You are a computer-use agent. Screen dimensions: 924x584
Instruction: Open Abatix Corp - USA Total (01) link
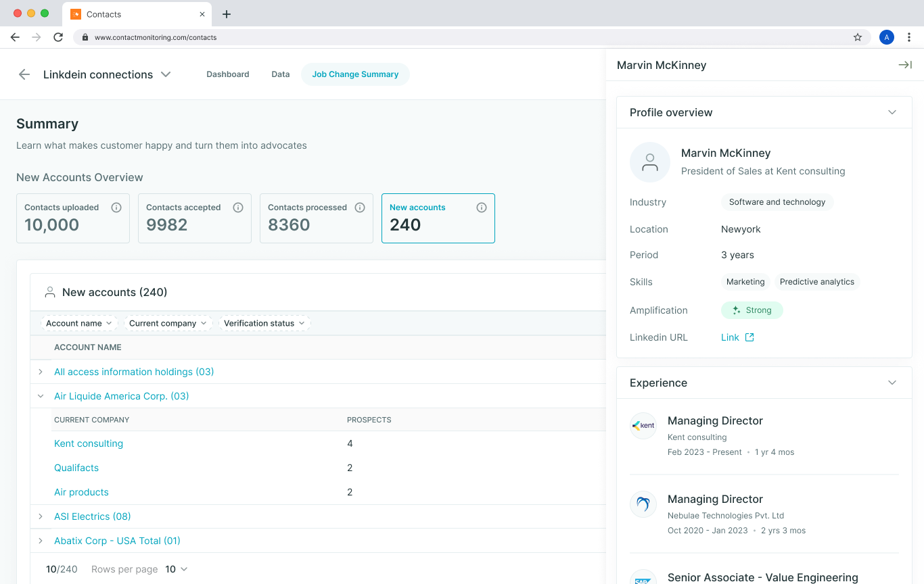(x=117, y=541)
